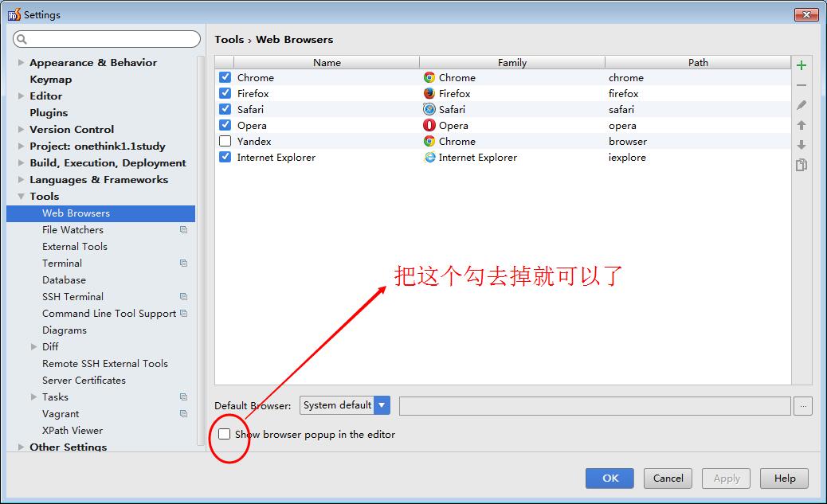Expand Project: onethink1.1study section
The height and width of the screenshot is (504, 827).
[21, 146]
